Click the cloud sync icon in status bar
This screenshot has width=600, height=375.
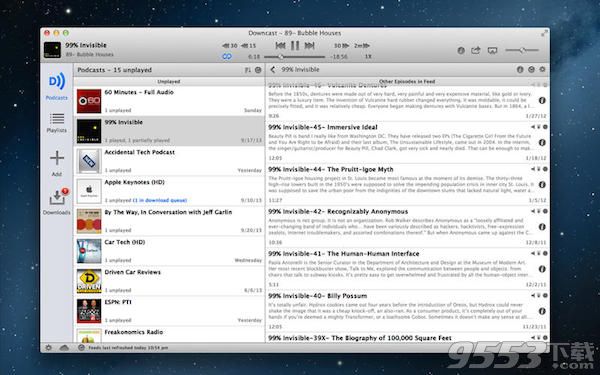pyautogui.click(x=64, y=348)
